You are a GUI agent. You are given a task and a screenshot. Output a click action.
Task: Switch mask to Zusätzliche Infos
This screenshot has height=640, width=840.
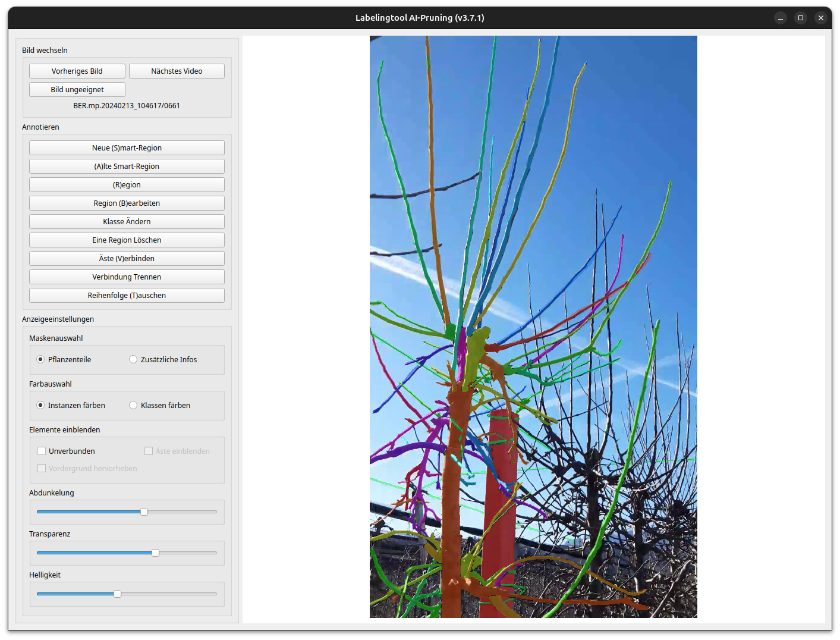134,360
